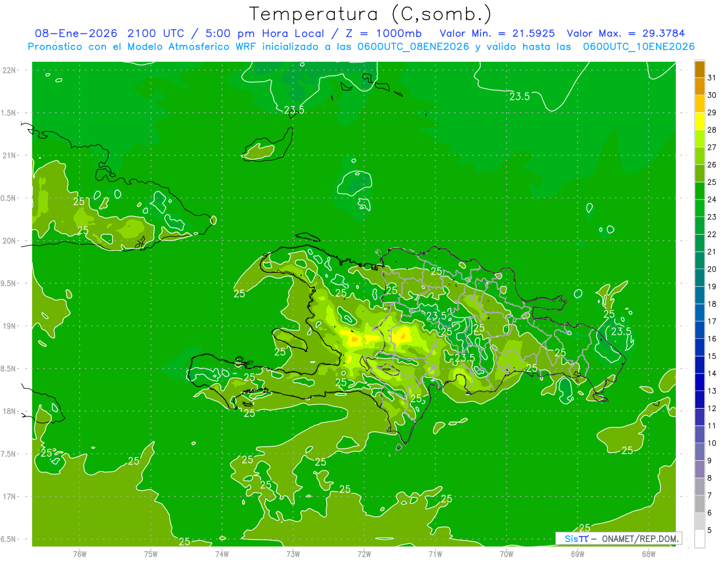Click the "19N" latitude axis label
Image resolution: width=728 pixels, height=562 pixels.
tap(10, 326)
